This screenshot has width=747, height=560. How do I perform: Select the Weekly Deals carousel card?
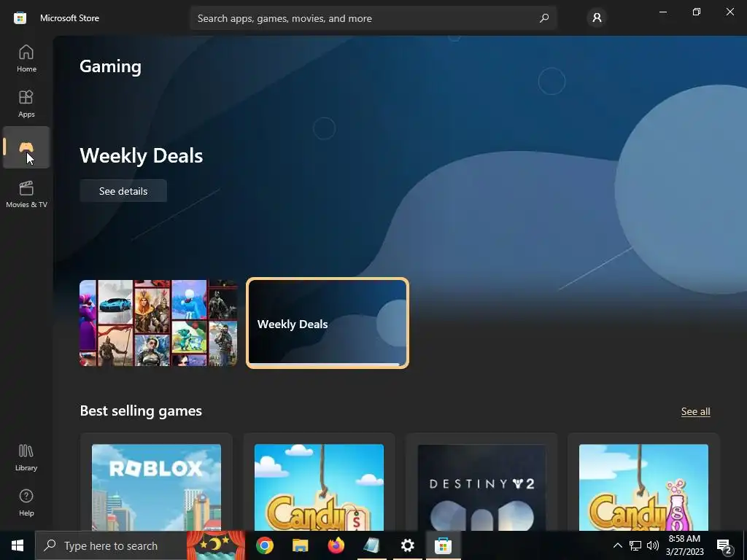tap(328, 323)
